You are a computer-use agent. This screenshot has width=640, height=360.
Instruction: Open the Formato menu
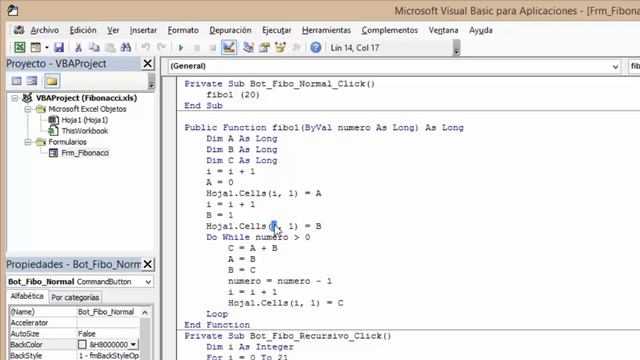(x=183, y=30)
